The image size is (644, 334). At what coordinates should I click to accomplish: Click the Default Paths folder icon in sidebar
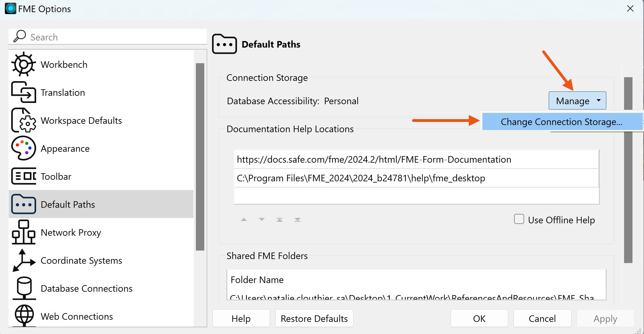pyautogui.click(x=23, y=204)
